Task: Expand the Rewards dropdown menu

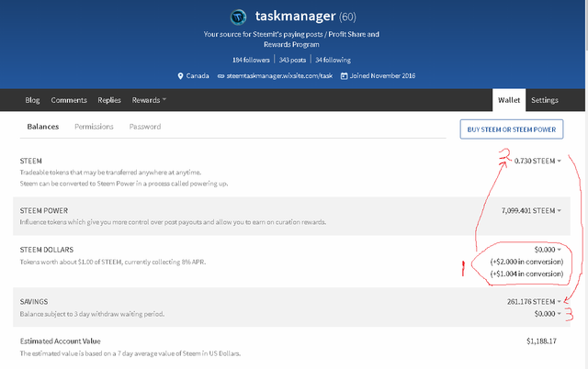Action: tap(149, 100)
